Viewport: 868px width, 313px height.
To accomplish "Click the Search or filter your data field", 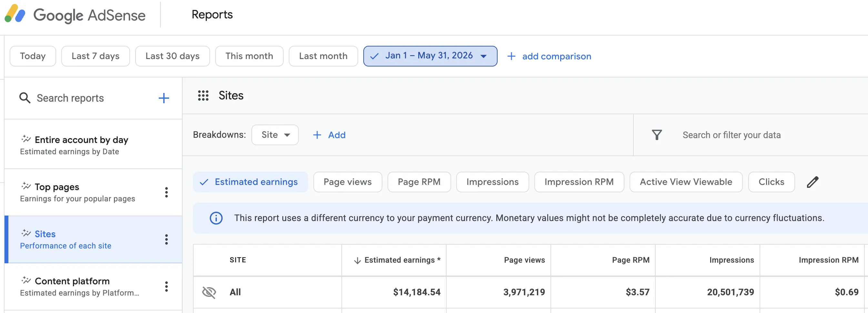I will click(x=731, y=135).
